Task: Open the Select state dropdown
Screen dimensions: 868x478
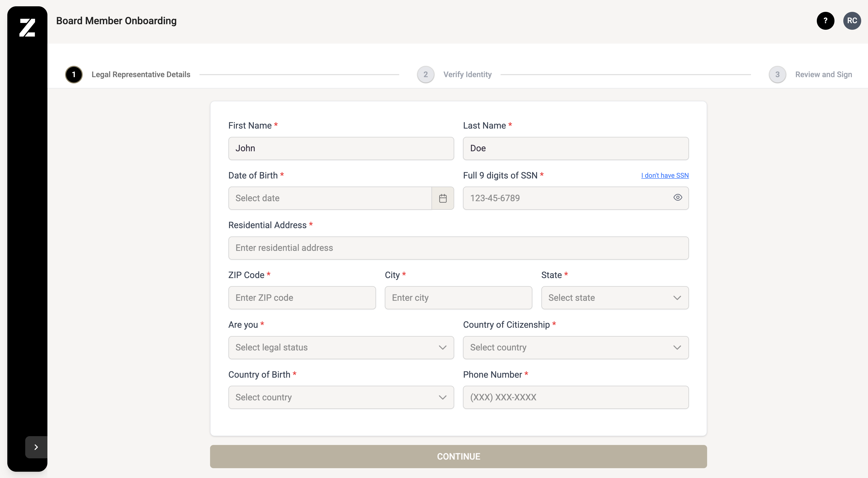Action: tap(615, 298)
